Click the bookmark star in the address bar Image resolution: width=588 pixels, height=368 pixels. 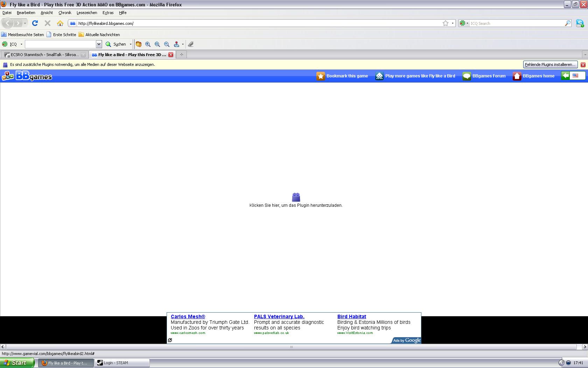click(x=445, y=23)
